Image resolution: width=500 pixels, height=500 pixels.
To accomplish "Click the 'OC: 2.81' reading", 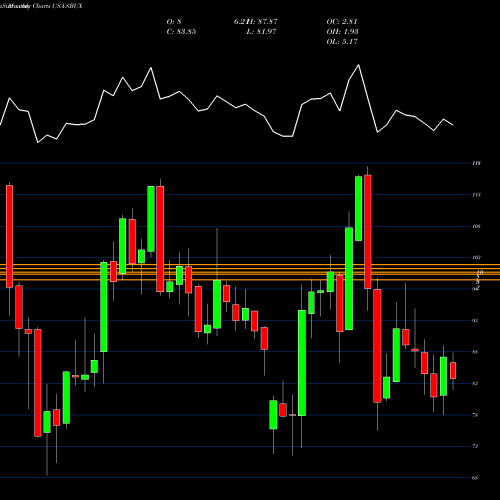I will [342, 22].
